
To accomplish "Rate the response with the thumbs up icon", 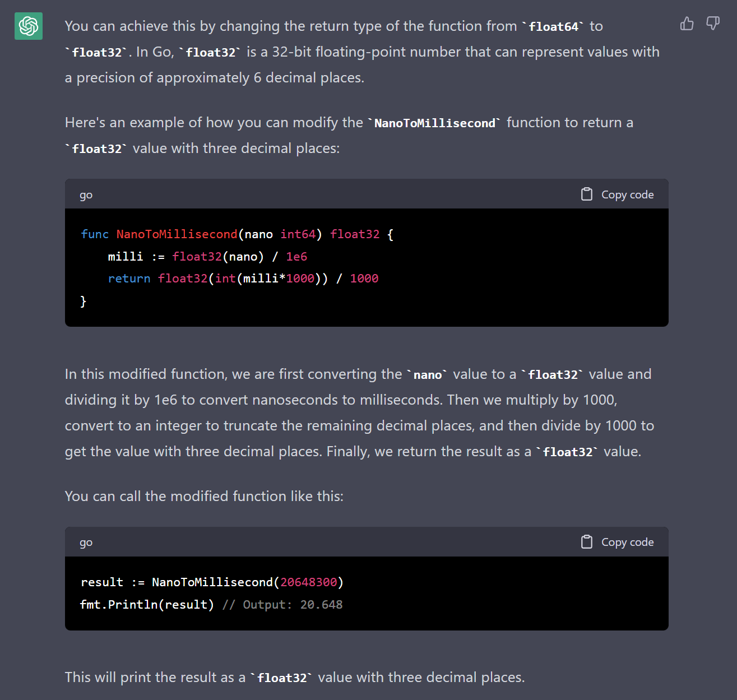I will pos(687,24).
